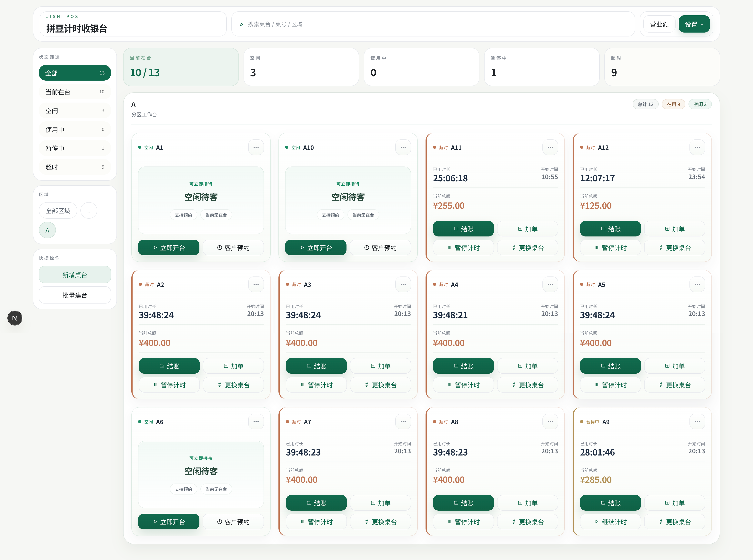Resume timing on paused table A9
Screen dimensions: 753x560
610,522
